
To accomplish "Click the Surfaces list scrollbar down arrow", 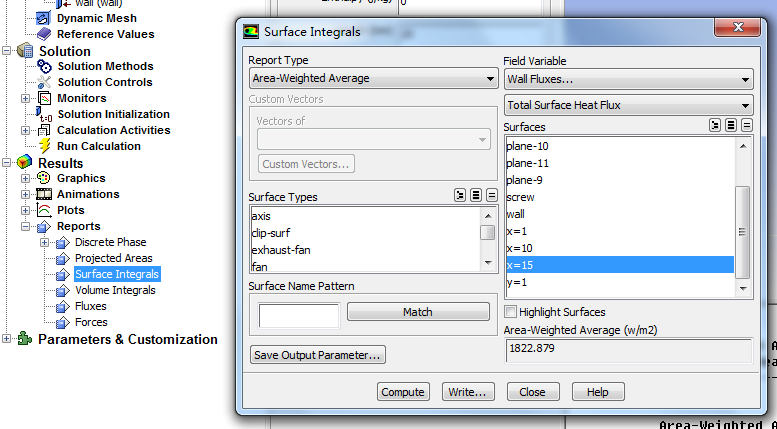I will pos(743,289).
